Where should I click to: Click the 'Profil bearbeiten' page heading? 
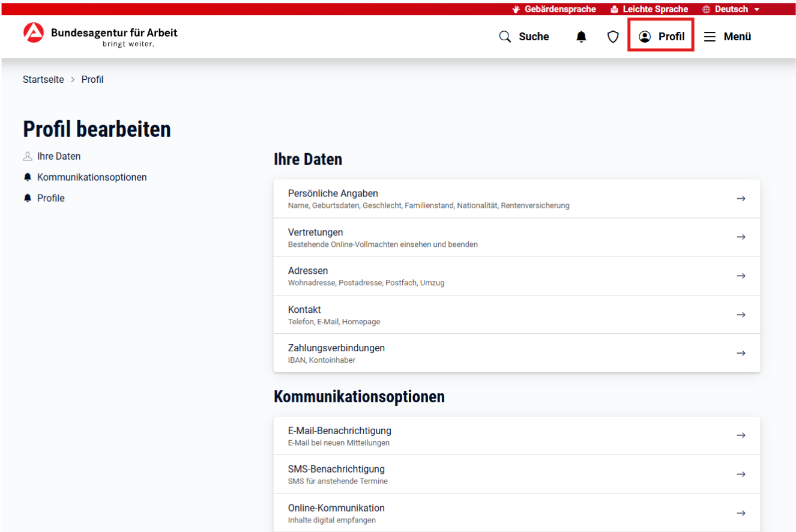coord(97,129)
